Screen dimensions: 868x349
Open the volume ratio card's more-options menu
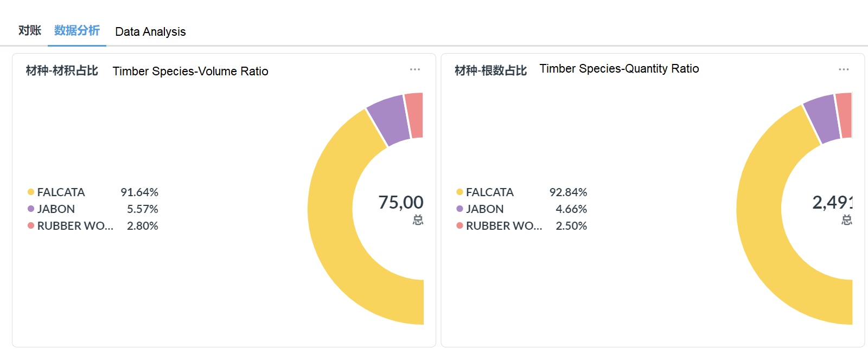pos(415,69)
